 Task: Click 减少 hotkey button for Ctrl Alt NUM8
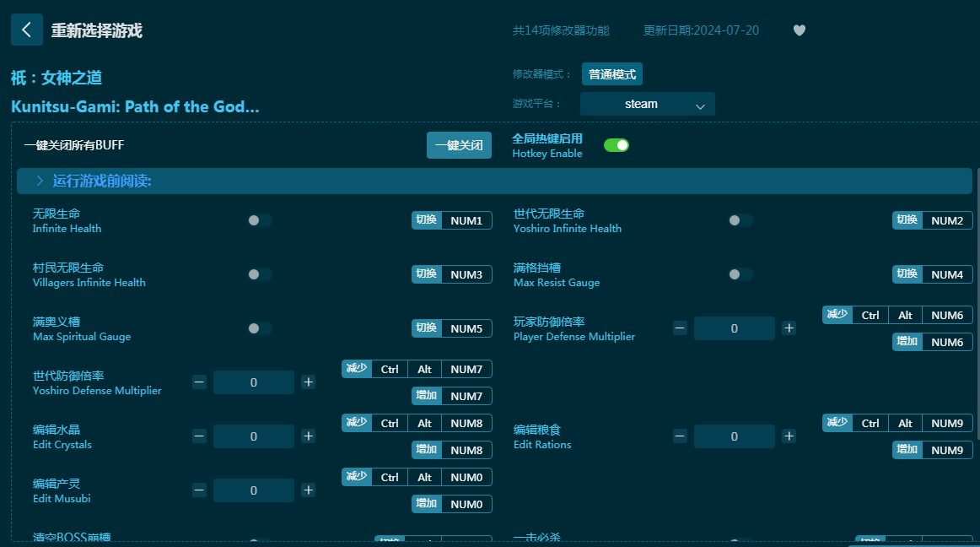357,423
